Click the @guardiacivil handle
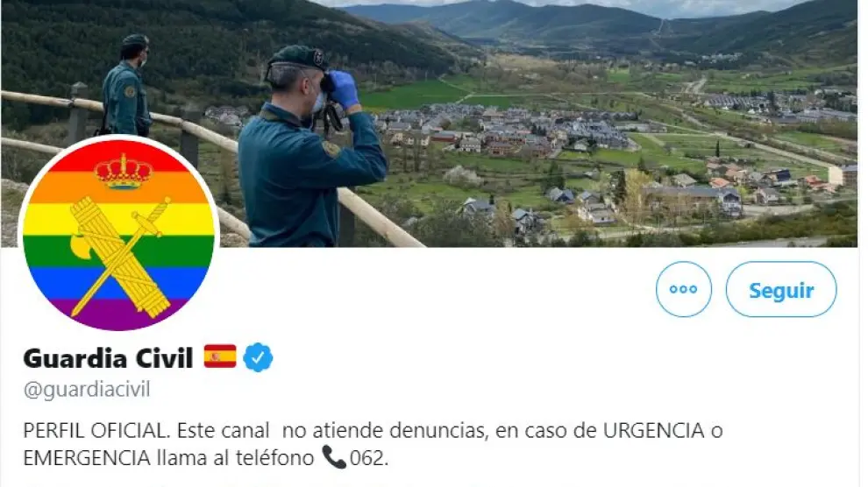This screenshot has height=487, width=868. 87,390
